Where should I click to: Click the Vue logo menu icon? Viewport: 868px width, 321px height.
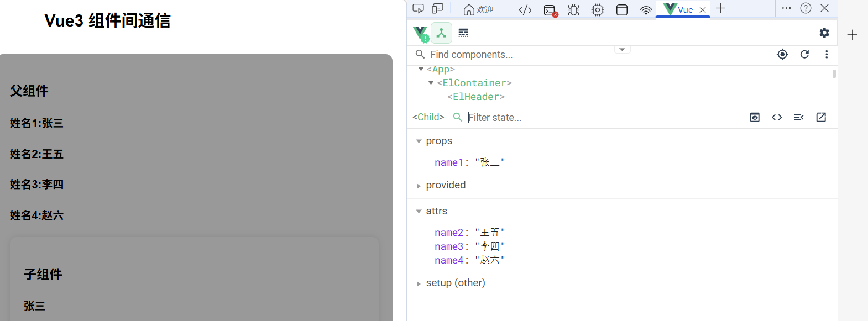point(421,33)
